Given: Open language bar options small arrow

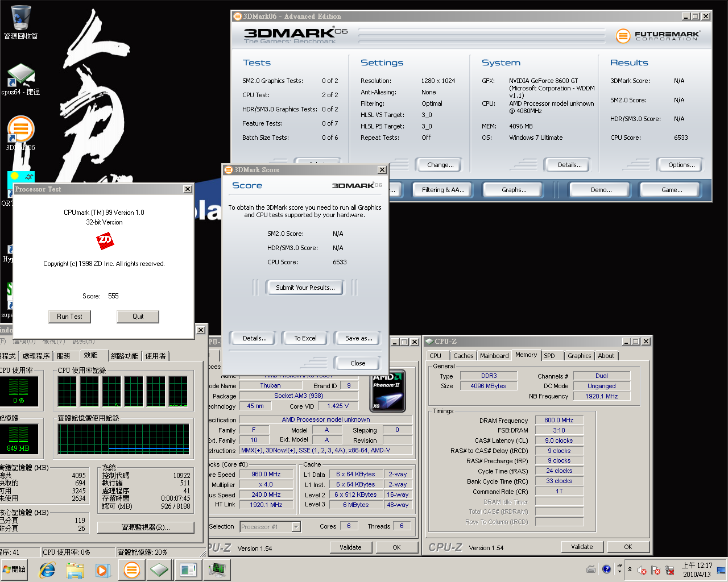Looking at the screenshot, I should click(x=619, y=571).
